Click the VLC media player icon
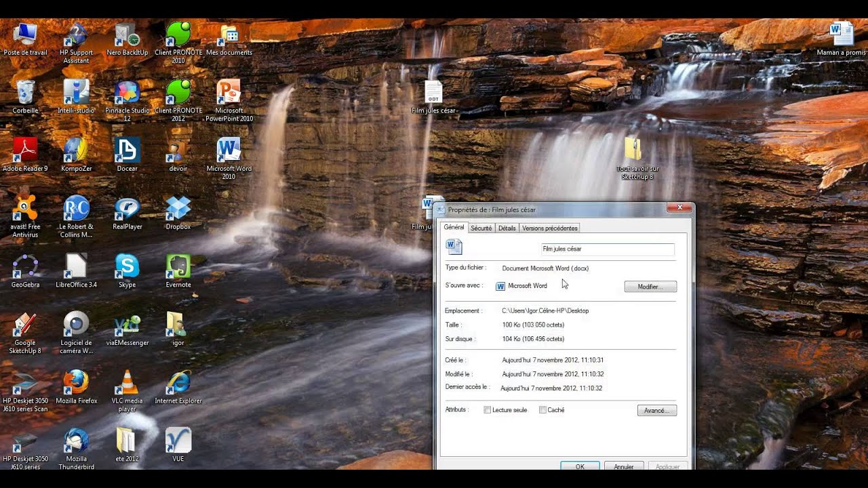 point(127,390)
